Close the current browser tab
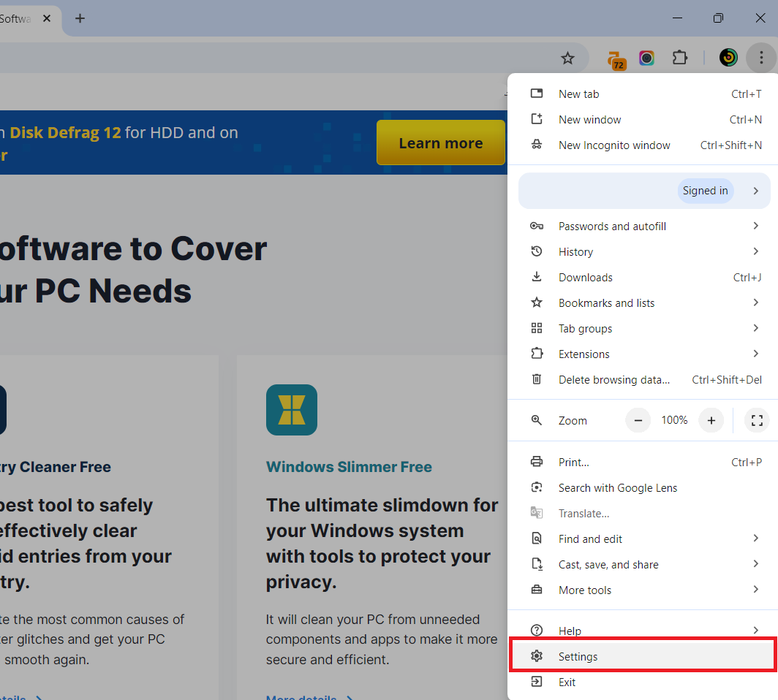The width and height of the screenshot is (778, 700). point(47,18)
